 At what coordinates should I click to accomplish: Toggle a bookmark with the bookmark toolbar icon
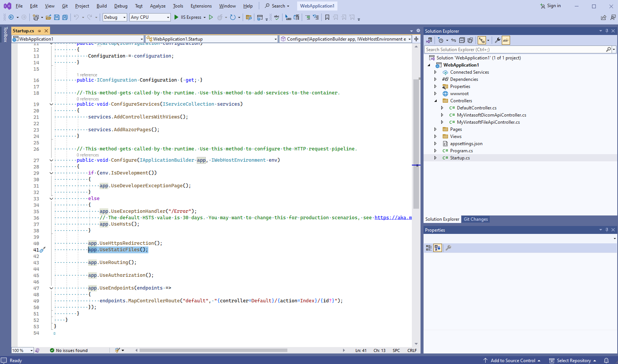click(x=327, y=17)
